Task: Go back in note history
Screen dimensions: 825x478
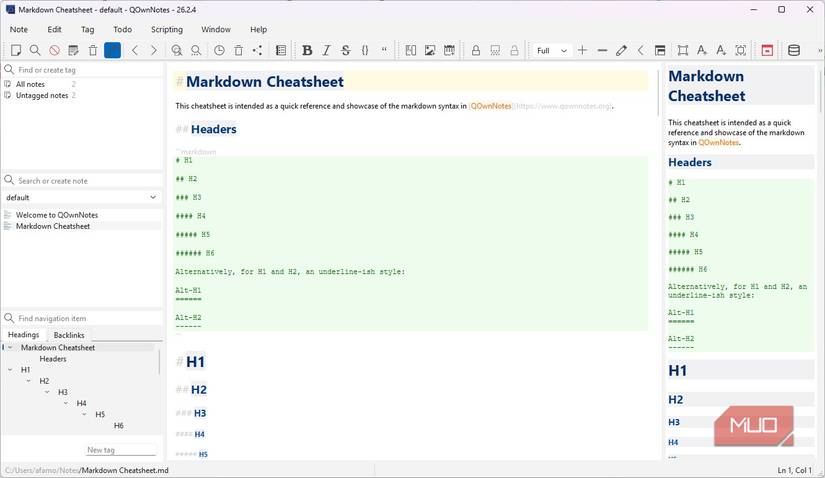Action: 135,51
